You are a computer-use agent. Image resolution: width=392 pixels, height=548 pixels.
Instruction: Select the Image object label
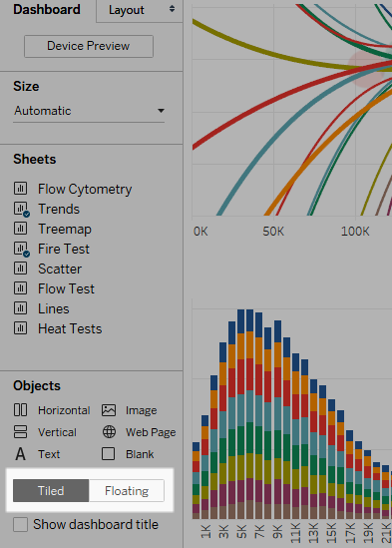coord(142,410)
